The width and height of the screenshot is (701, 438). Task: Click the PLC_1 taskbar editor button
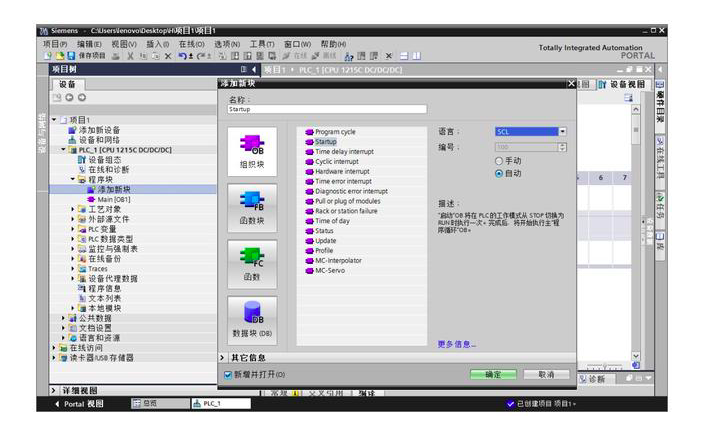click(221, 404)
